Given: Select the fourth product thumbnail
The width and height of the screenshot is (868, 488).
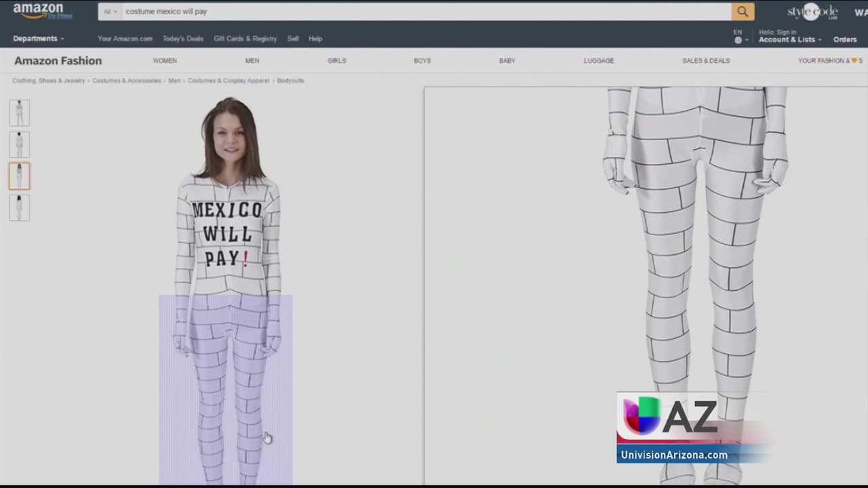Looking at the screenshot, I should 19,207.
